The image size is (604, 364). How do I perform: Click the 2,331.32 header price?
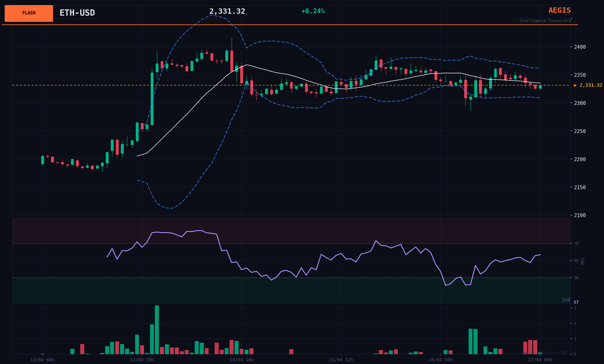click(227, 11)
